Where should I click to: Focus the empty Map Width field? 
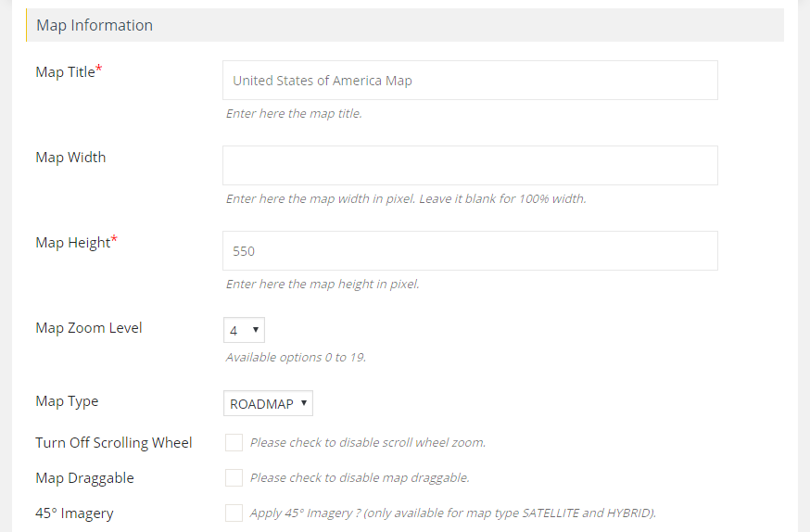[x=470, y=165]
